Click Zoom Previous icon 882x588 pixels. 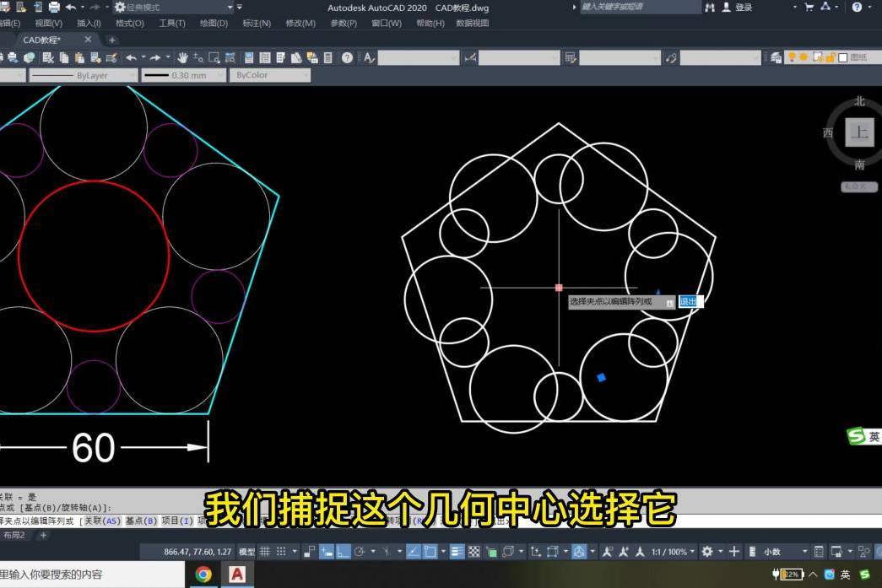pyautogui.click(x=230, y=57)
